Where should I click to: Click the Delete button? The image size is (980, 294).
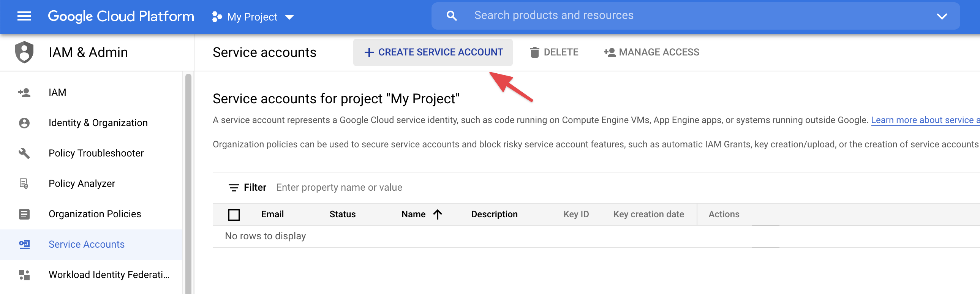click(554, 52)
